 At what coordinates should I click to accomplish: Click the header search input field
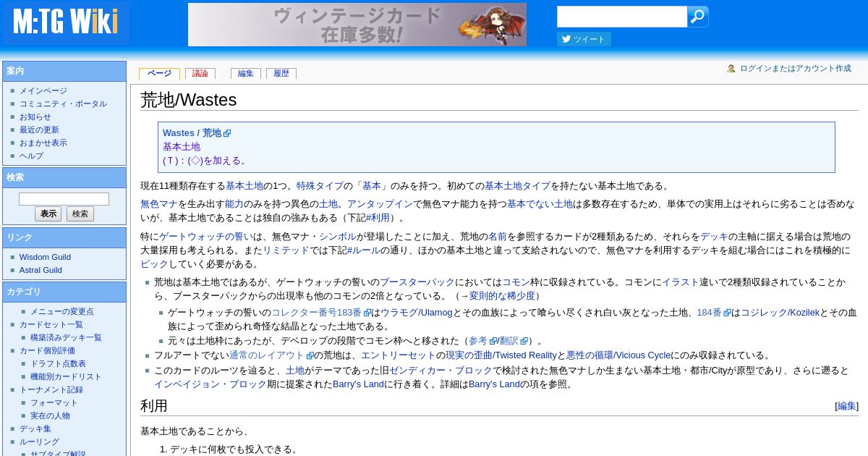[621, 17]
